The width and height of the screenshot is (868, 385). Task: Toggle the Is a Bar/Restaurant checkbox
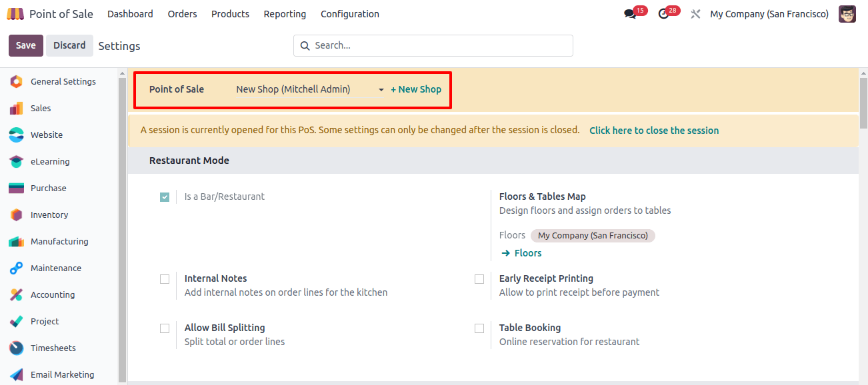(165, 197)
